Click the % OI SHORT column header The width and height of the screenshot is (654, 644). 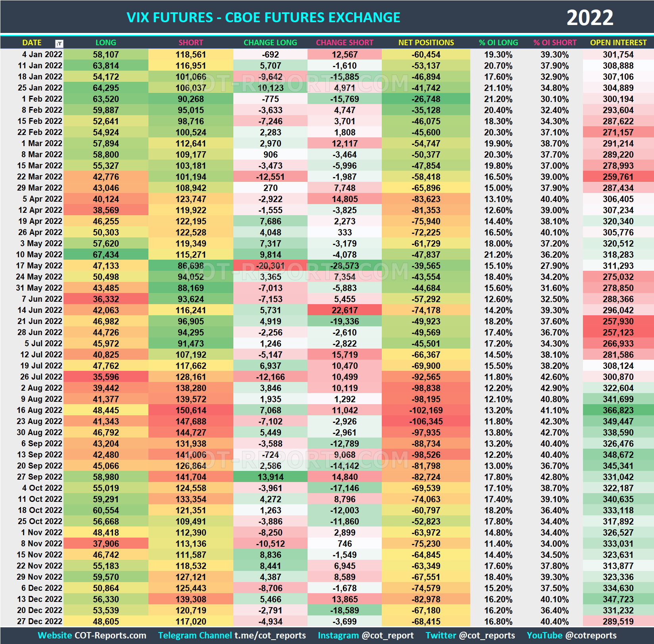pyautogui.click(x=555, y=43)
